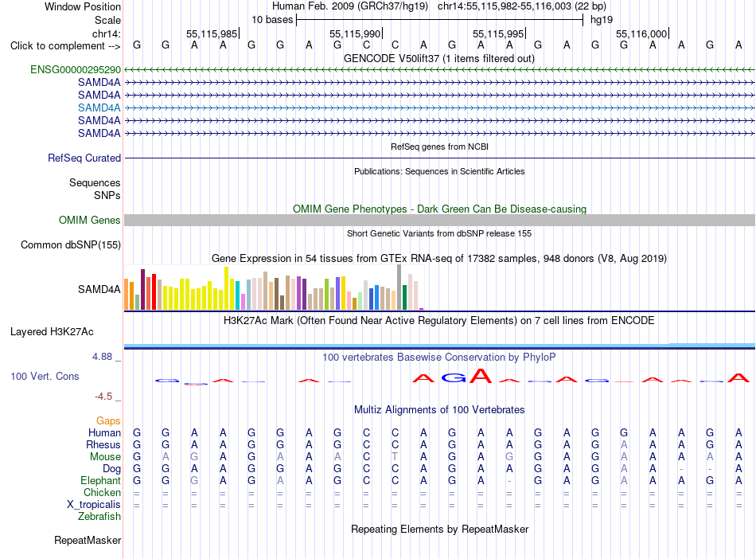
Task: Click the tallest gray bar in GTEx expression chart
Action: click(399, 287)
